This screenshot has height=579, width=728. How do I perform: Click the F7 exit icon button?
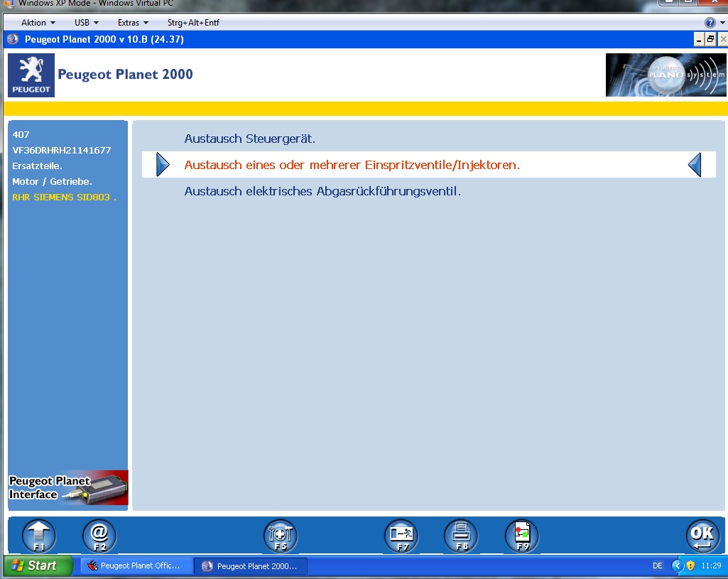point(401,536)
